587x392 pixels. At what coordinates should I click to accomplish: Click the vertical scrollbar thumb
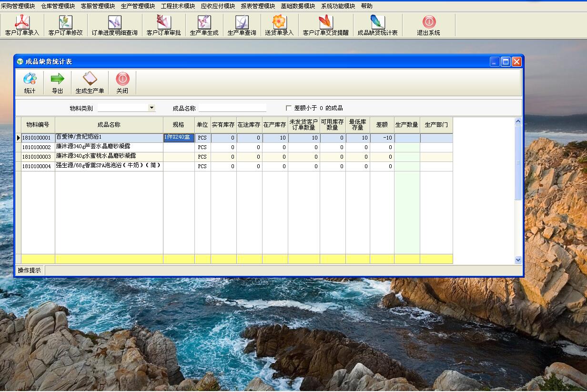[x=518, y=162]
